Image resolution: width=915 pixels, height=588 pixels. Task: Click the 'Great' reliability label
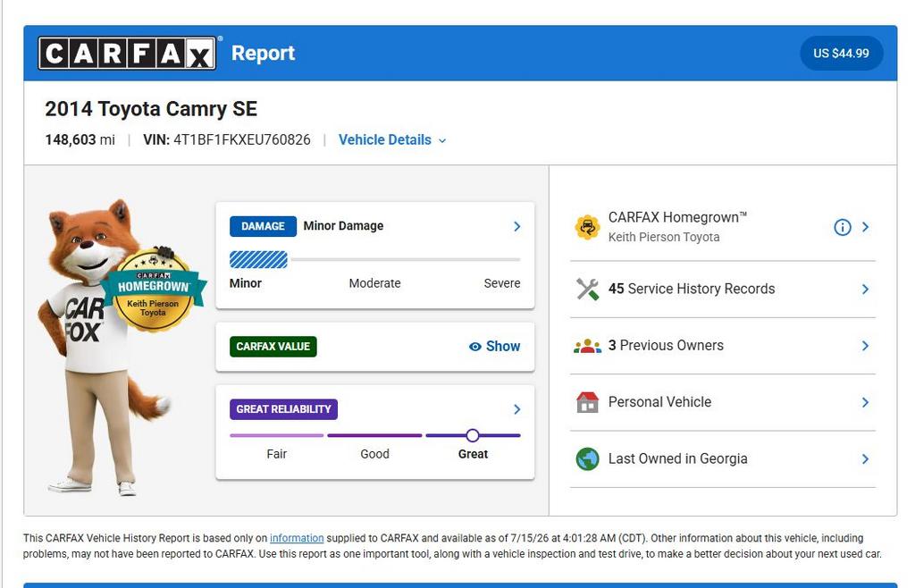473,454
